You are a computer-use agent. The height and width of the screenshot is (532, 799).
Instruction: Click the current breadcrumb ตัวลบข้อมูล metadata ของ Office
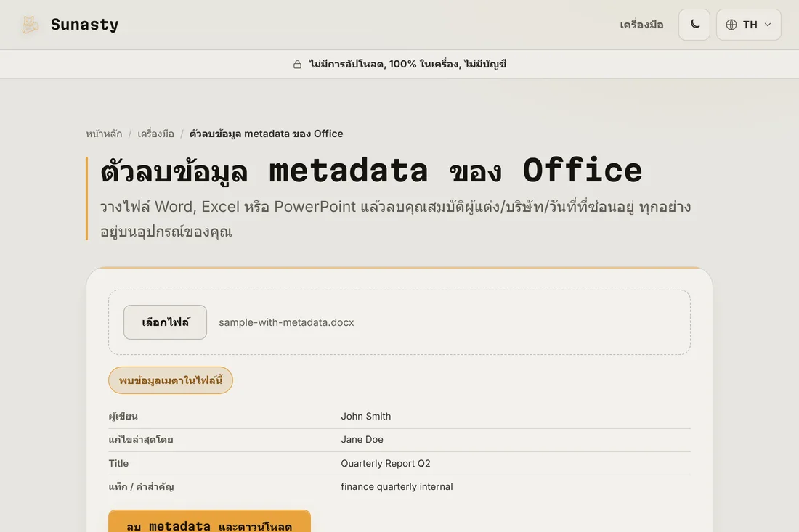click(266, 134)
